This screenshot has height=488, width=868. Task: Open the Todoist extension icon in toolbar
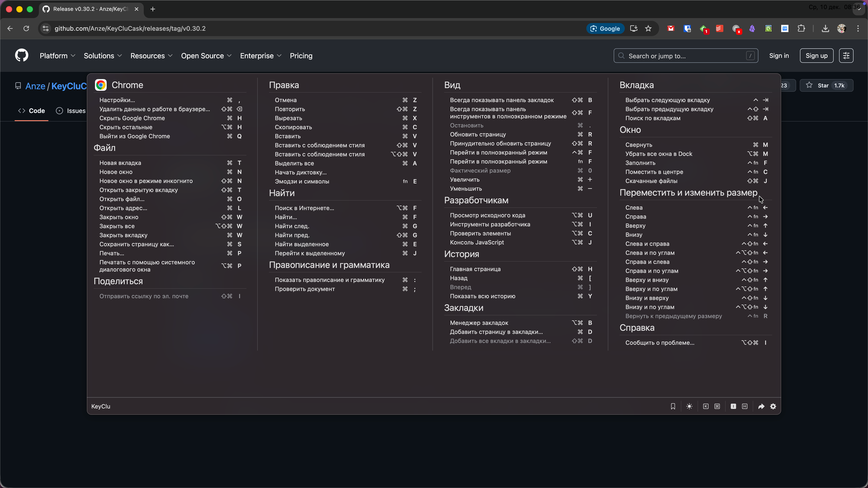click(x=720, y=29)
